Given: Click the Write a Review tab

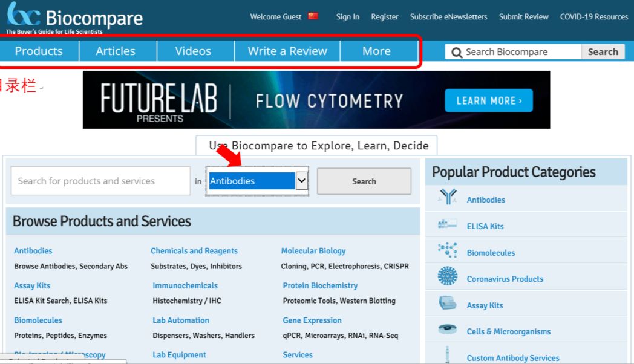Looking at the screenshot, I should pyautogui.click(x=287, y=51).
